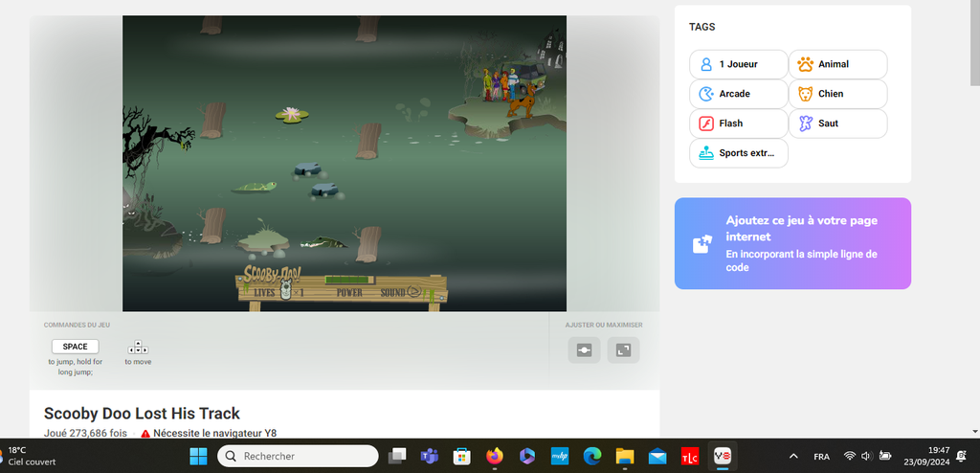Viewport: 980px width, 473px height.
Task: Click the Arcade tag icon
Action: (706, 94)
